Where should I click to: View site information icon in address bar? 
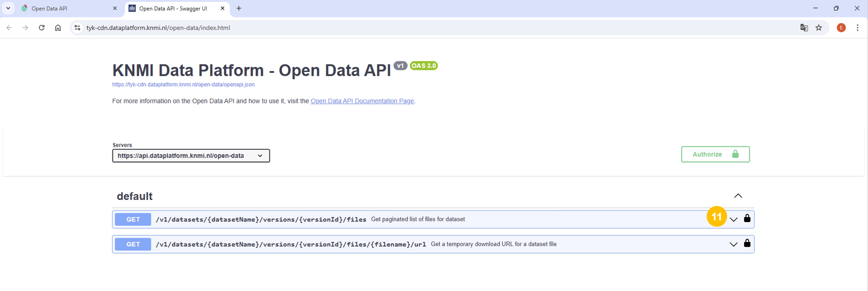click(77, 28)
